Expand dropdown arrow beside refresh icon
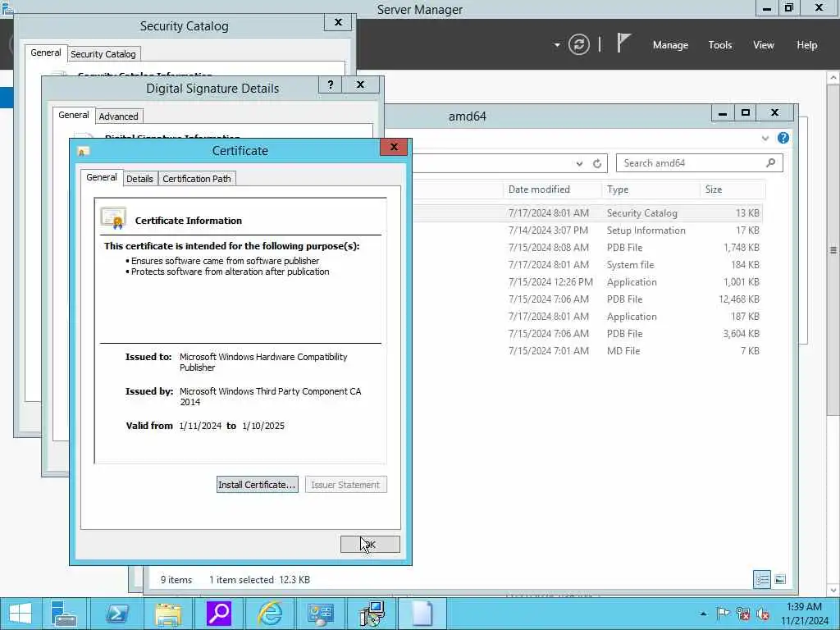840x630 pixels. [x=557, y=45]
